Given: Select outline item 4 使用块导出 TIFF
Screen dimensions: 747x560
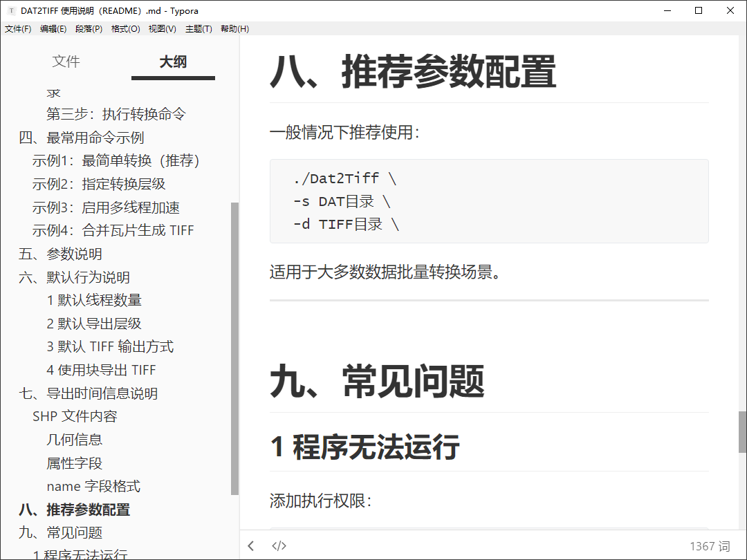Looking at the screenshot, I should 102,370.
